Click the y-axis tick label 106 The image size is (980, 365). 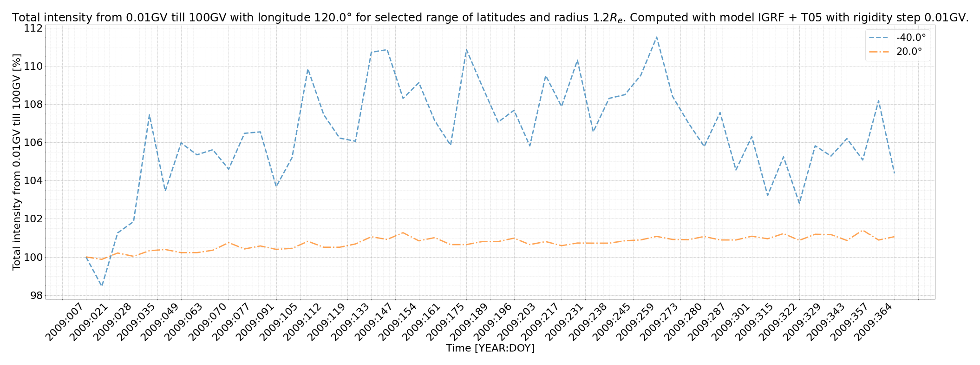coord(33,142)
